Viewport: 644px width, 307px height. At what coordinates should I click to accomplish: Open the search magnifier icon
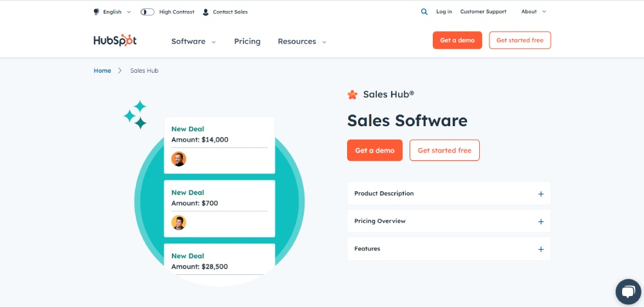[424, 12]
